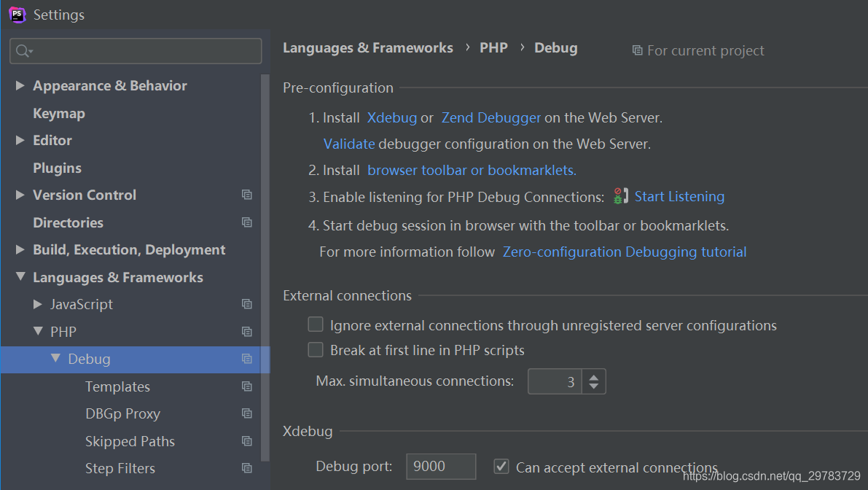This screenshot has height=490, width=868.
Task: Increase max simultaneous connections with up arrow
Action: click(x=594, y=376)
